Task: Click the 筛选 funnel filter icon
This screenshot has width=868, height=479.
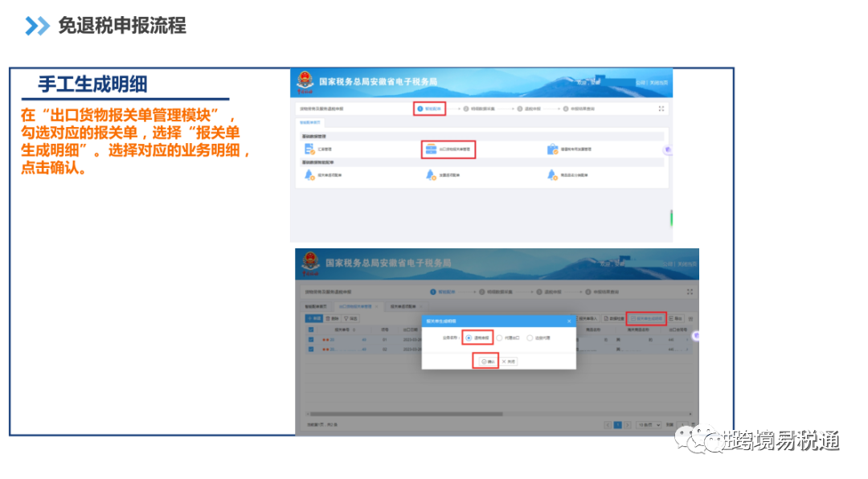Action: [349, 318]
